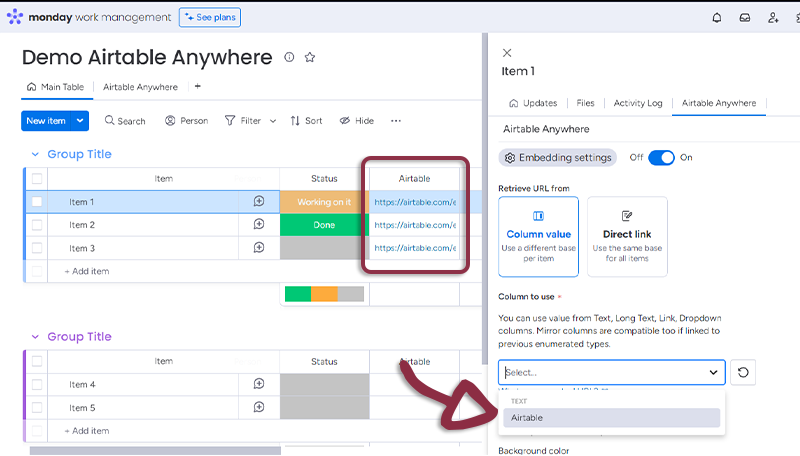
Task: Toggle the Embedding settings switch
Action: 661,158
